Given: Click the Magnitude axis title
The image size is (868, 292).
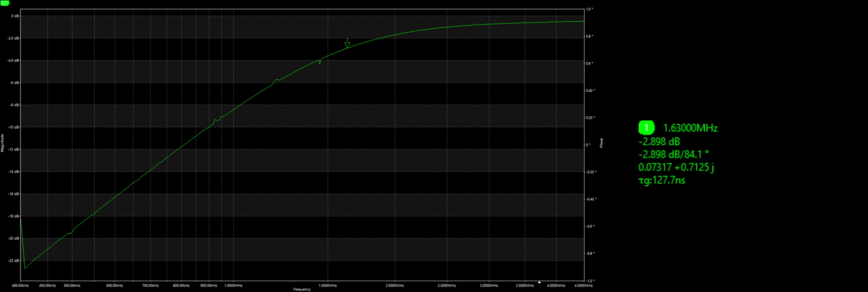Looking at the screenshot, I should (2, 143).
